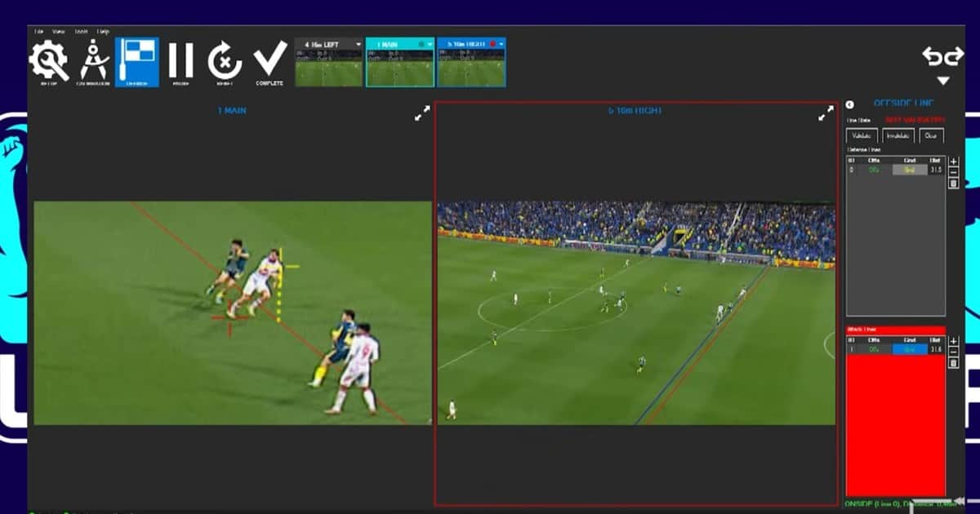Expand the 16m RIGHT camera dropdown
980x514 pixels.
(x=501, y=44)
